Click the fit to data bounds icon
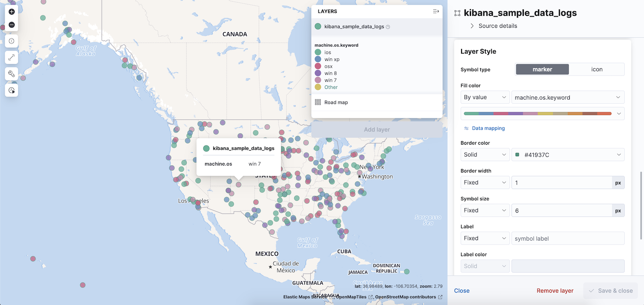Viewport: 644px width, 305px height. pyautogui.click(x=12, y=57)
